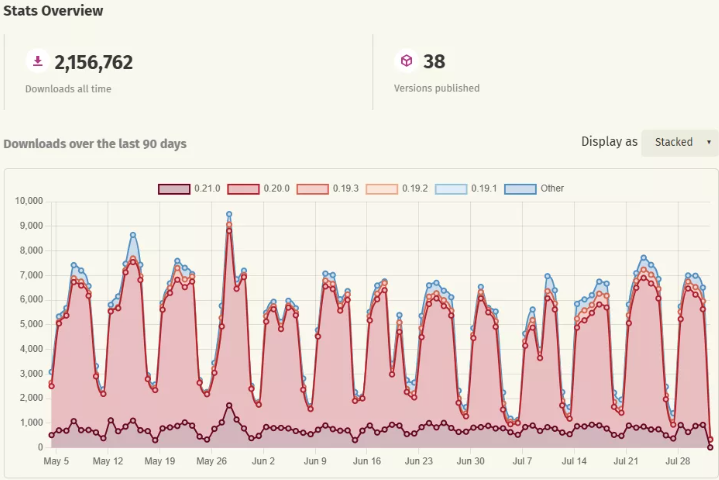Click the 38 versions count
The width and height of the screenshot is (719, 480).
[x=434, y=62]
